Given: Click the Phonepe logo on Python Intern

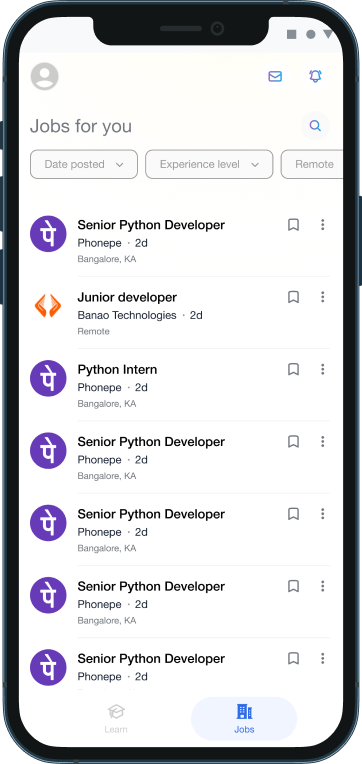Looking at the screenshot, I should click(48, 378).
